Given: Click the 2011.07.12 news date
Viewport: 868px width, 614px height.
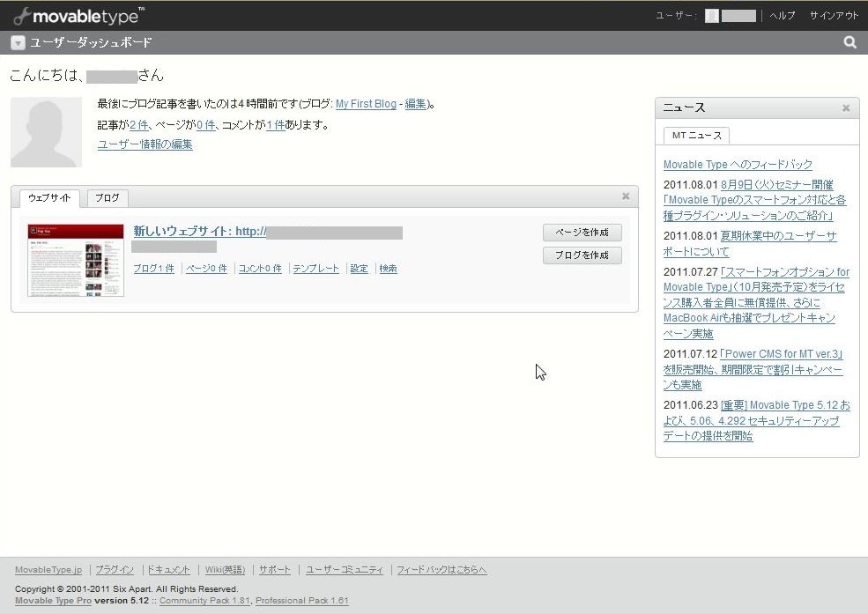Looking at the screenshot, I should [x=690, y=354].
